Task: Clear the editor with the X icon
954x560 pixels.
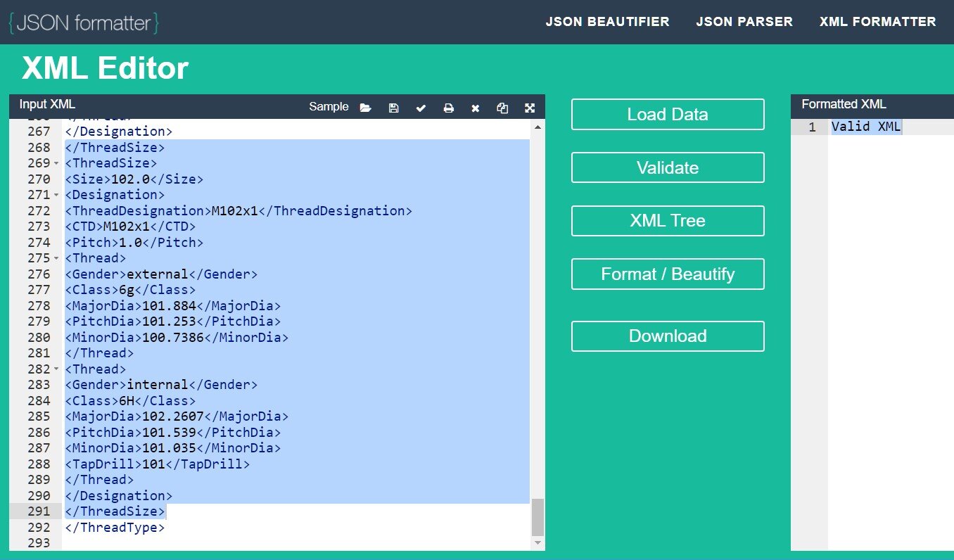Action: pos(476,108)
